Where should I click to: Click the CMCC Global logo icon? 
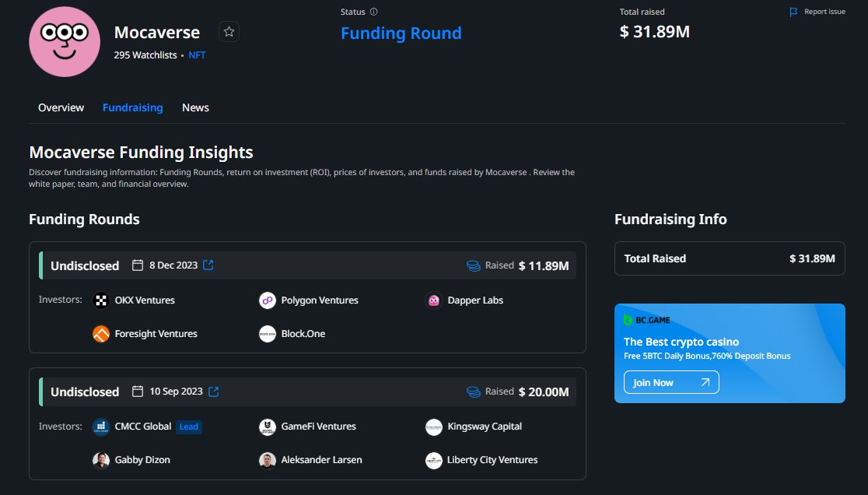tap(101, 427)
